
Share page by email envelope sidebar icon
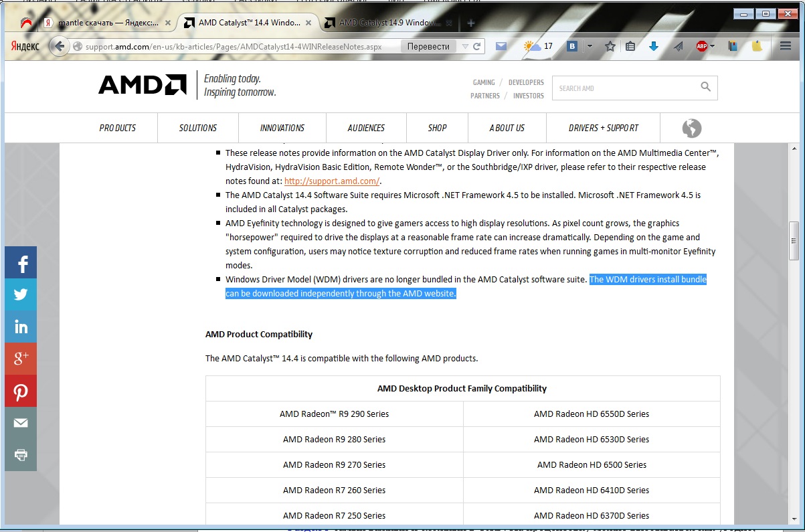(x=21, y=423)
